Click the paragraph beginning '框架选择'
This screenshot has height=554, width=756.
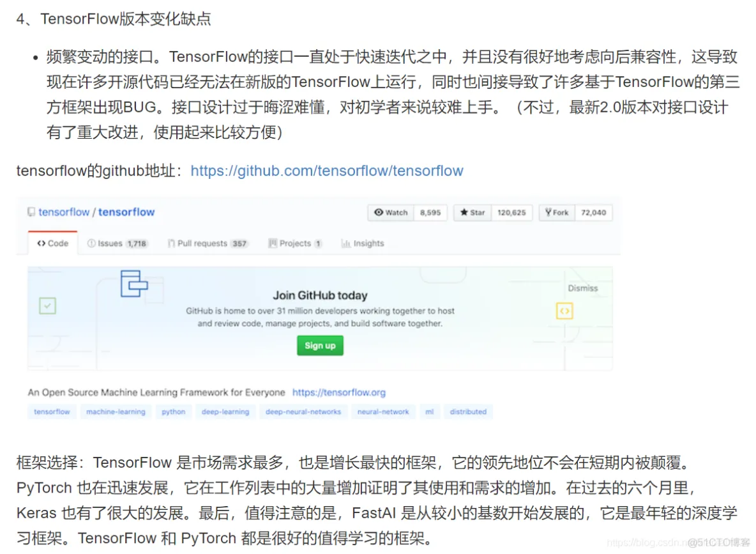click(377, 500)
